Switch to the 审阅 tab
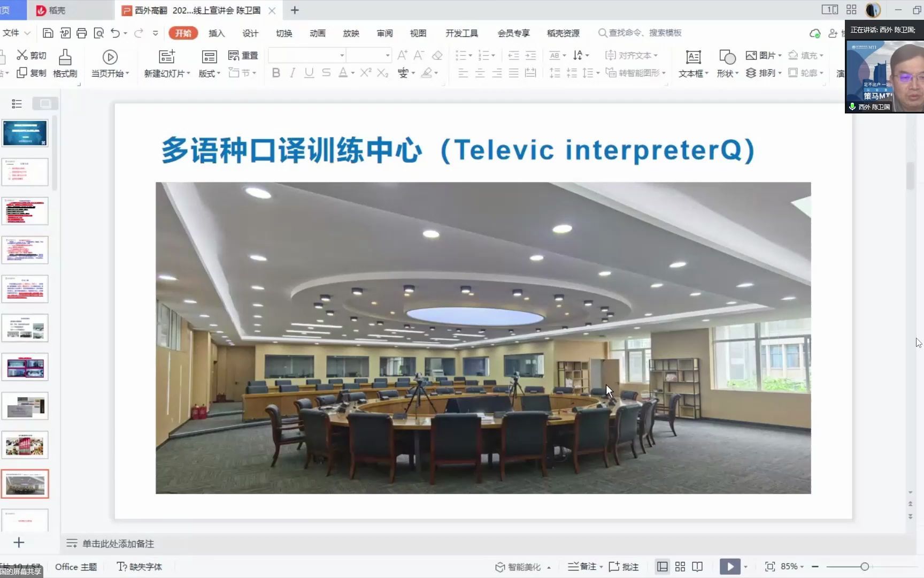Viewport: 924px width, 578px height. [385, 33]
